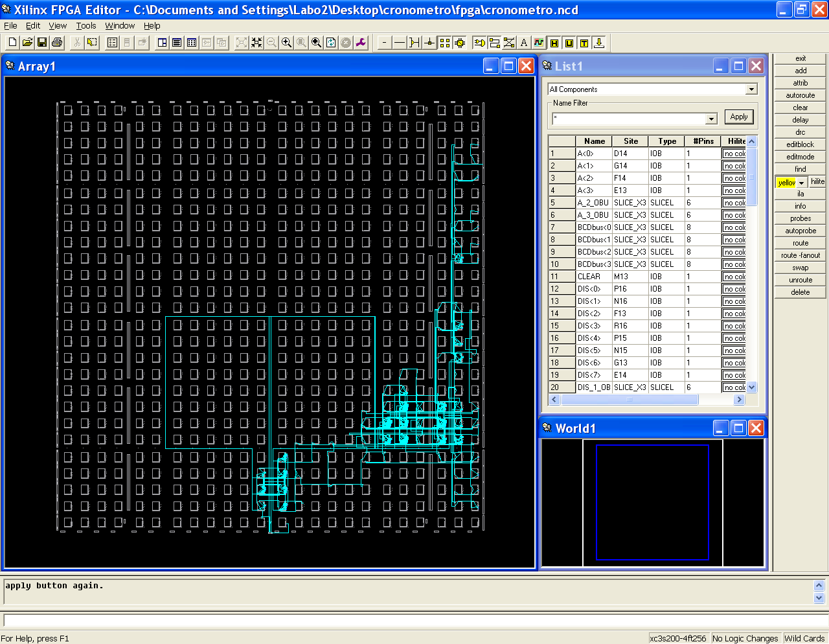Zoom in with the plus magnifier icon

286,42
